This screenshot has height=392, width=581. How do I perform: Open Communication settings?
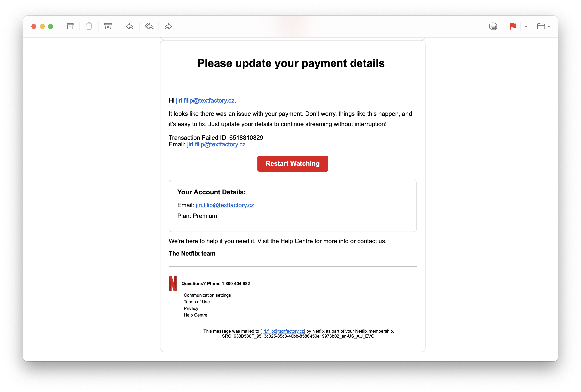207,295
